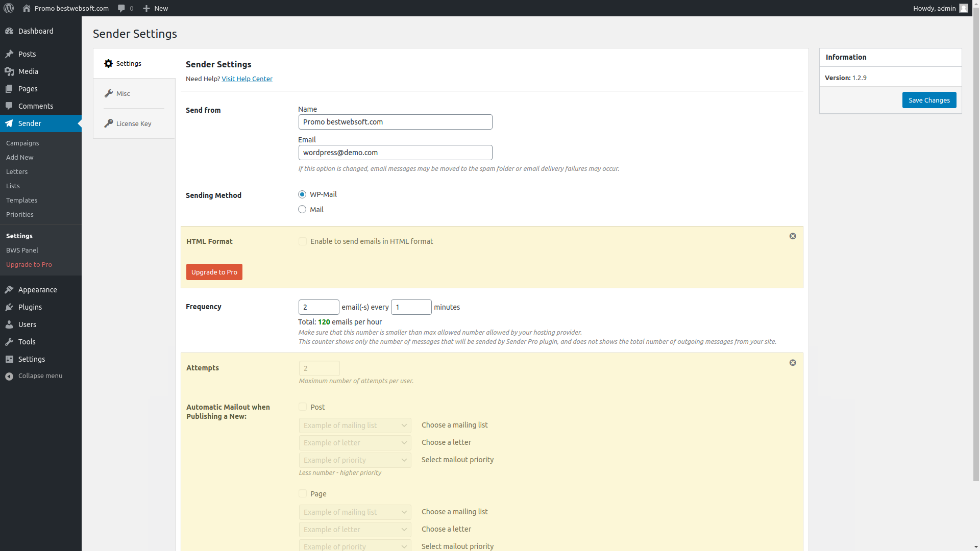
Task: Click the Sender paper plane icon
Action: [9, 123]
